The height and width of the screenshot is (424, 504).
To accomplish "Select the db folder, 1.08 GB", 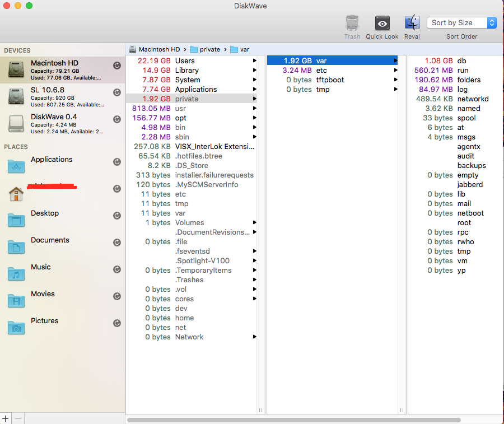I will [x=455, y=60].
